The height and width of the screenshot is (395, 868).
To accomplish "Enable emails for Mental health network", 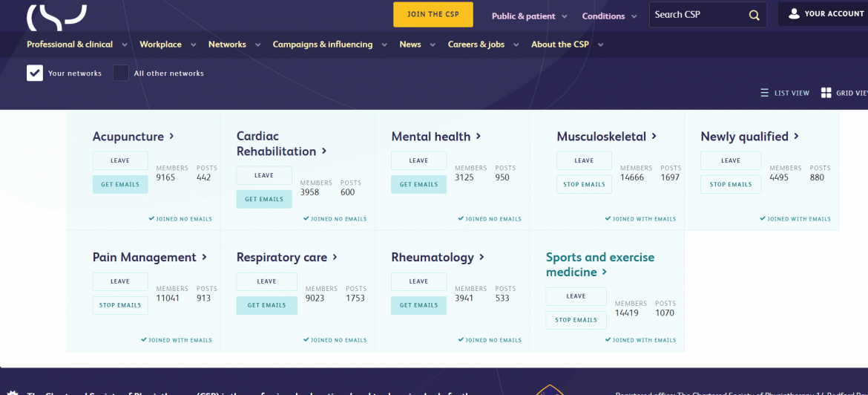I will (x=418, y=184).
